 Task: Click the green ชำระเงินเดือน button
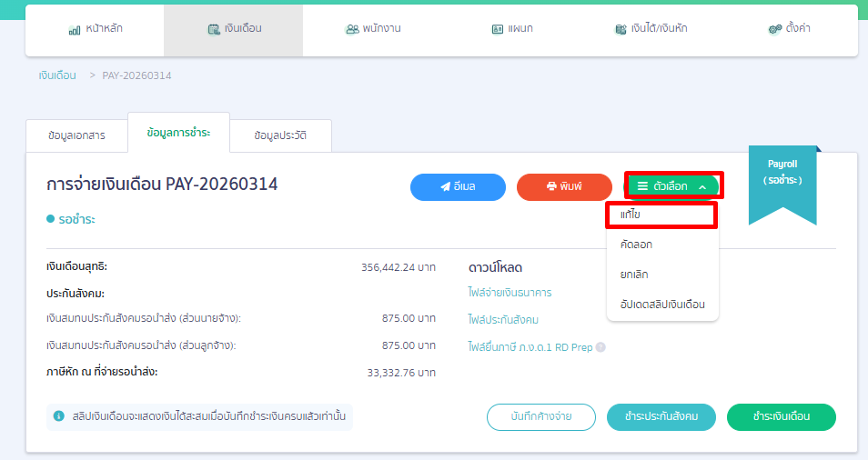(782, 417)
